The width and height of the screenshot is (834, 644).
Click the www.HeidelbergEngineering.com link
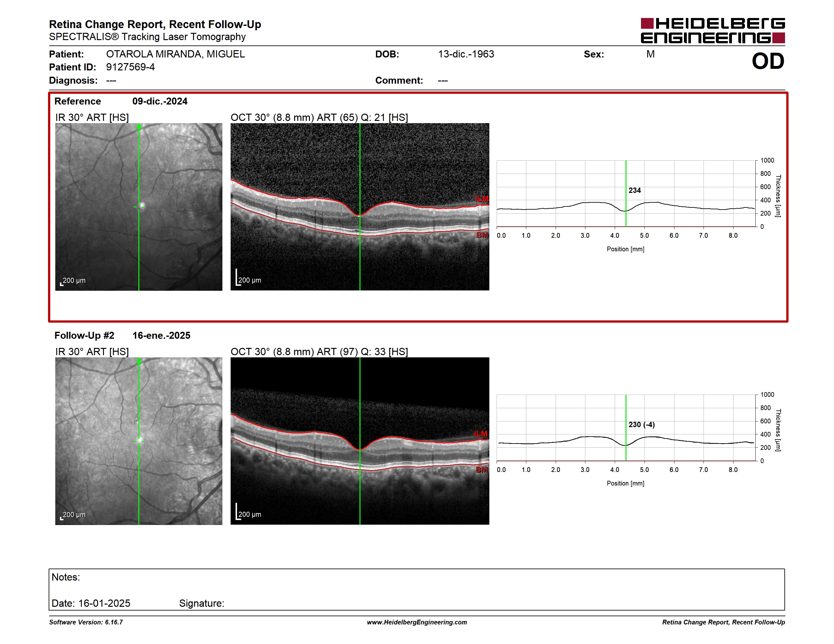tap(417, 622)
